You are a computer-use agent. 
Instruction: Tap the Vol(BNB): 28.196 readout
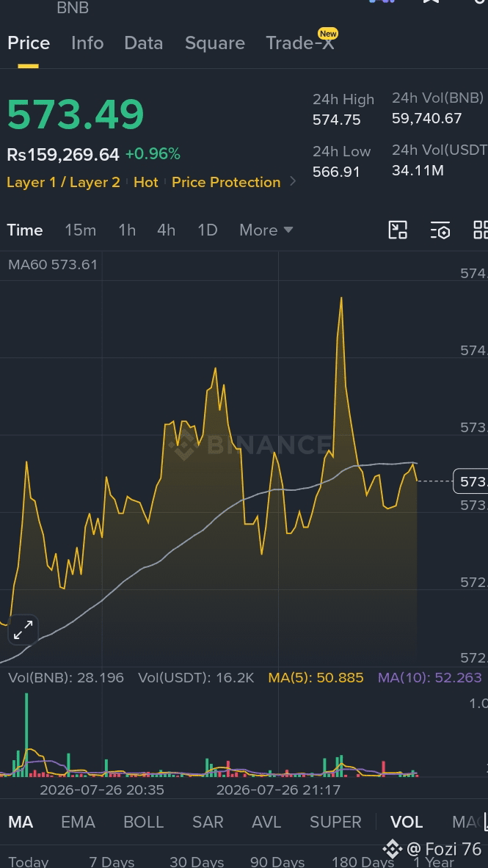click(x=66, y=677)
